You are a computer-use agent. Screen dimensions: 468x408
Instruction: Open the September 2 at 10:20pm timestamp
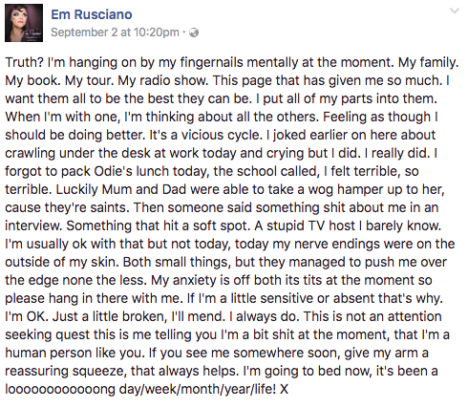pos(115,32)
